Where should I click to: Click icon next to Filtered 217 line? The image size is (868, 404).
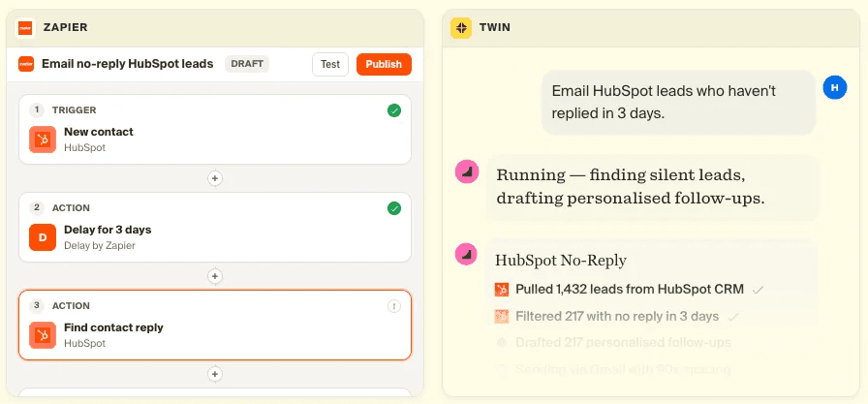[502, 317]
